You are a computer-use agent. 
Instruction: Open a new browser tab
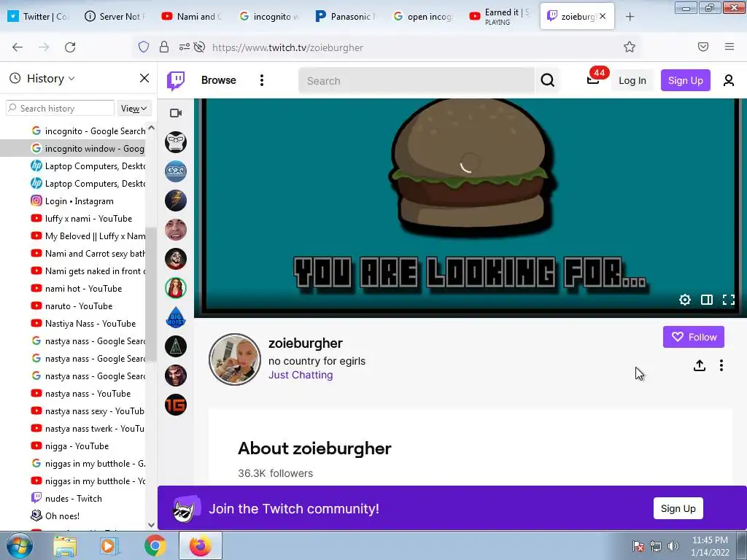pyautogui.click(x=630, y=17)
